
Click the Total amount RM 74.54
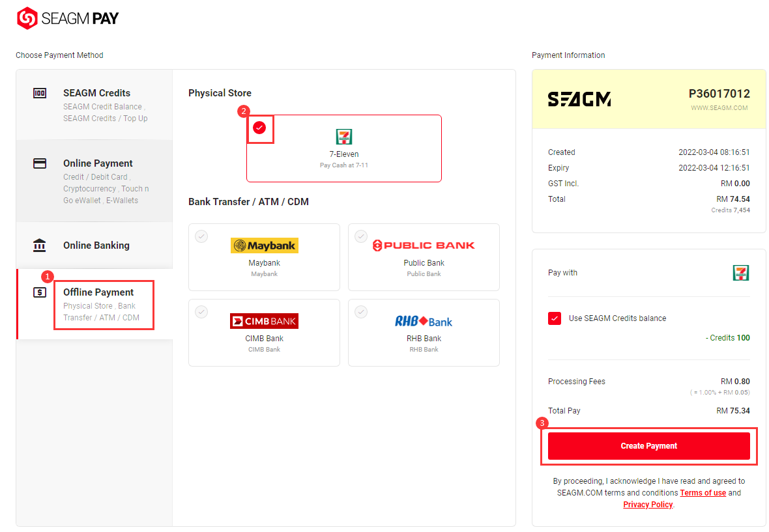(x=733, y=199)
